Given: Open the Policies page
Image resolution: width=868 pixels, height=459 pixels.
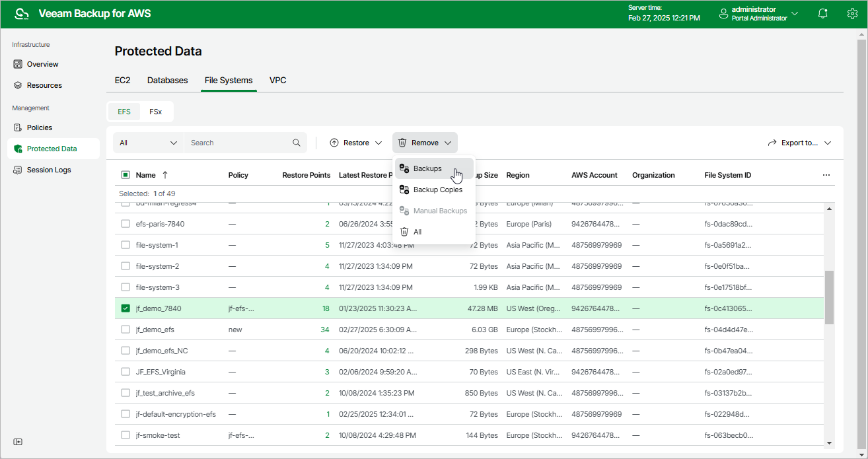Looking at the screenshot, I should point(39,127).
